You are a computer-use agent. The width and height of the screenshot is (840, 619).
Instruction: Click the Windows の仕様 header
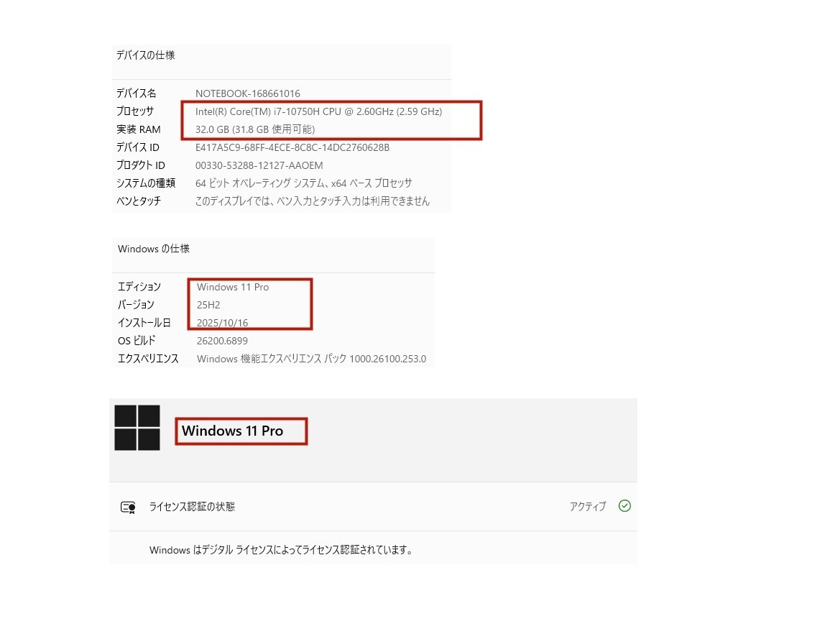154,249
